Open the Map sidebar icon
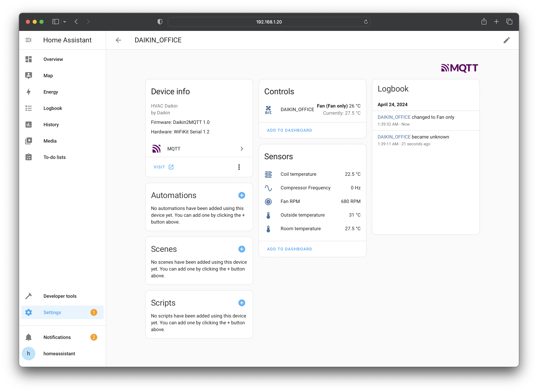538x392 pixels. [x=28, y=76]
